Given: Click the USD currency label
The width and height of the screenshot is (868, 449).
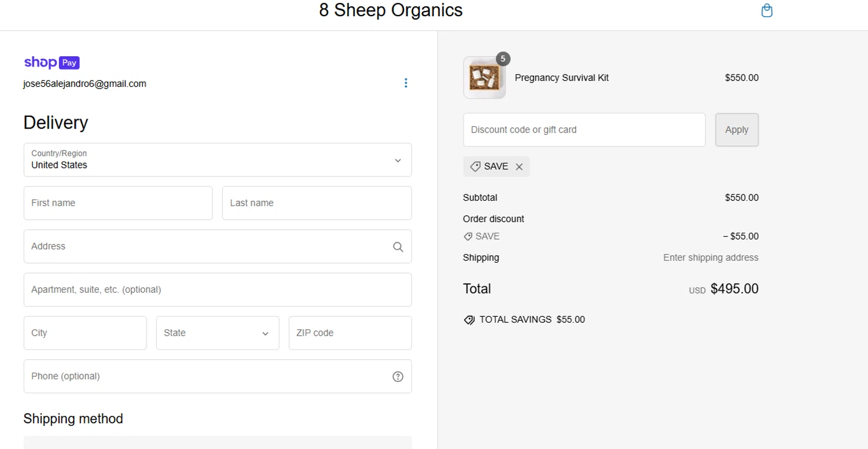Looking at the screenshot, I should pos(697,291).
